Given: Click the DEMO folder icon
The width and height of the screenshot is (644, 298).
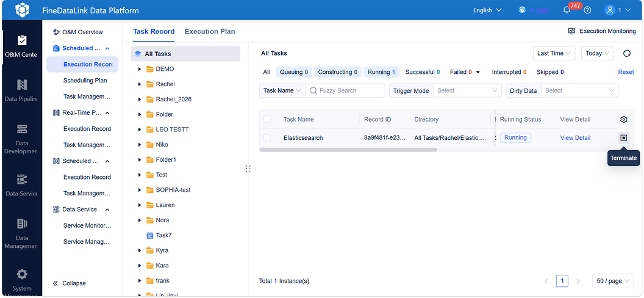Looking at the screenshot, I should [150, 69].
